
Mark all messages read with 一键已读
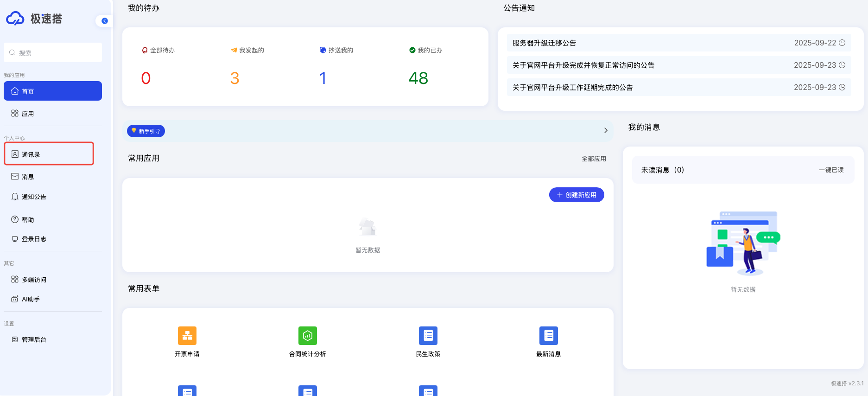(x=831, y=170)
